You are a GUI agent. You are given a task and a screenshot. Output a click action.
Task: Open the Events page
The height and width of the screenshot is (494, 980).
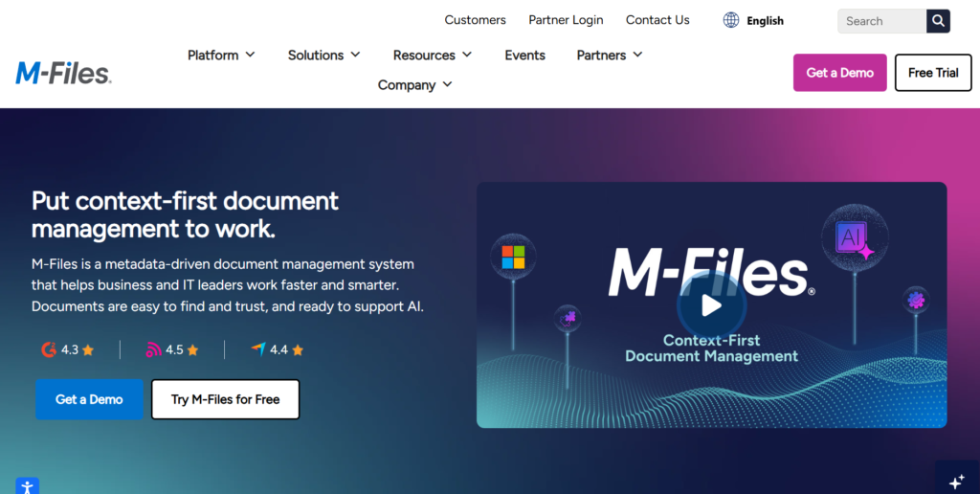pyautogui.click(x=525, y=55)
